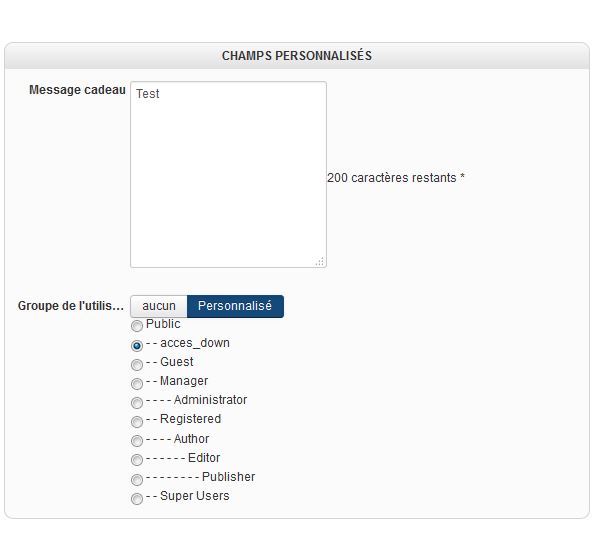Grab the textarea resize handle corner
608x541 pixels.
point(320,262)
